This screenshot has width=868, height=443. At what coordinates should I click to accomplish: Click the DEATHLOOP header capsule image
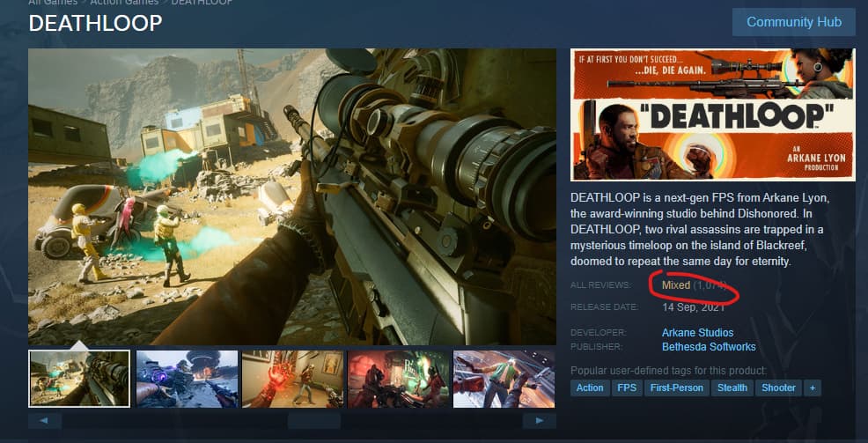click(713, 114)
